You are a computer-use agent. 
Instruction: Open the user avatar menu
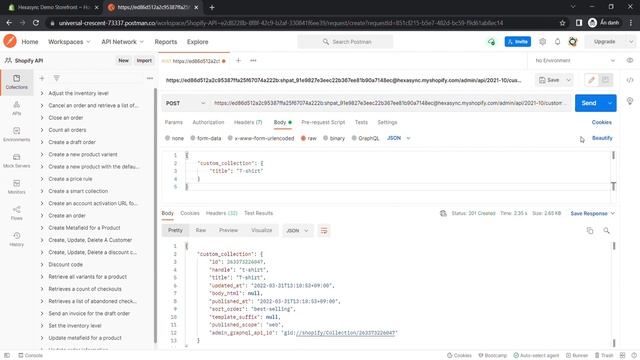click(x=573, y=42)
